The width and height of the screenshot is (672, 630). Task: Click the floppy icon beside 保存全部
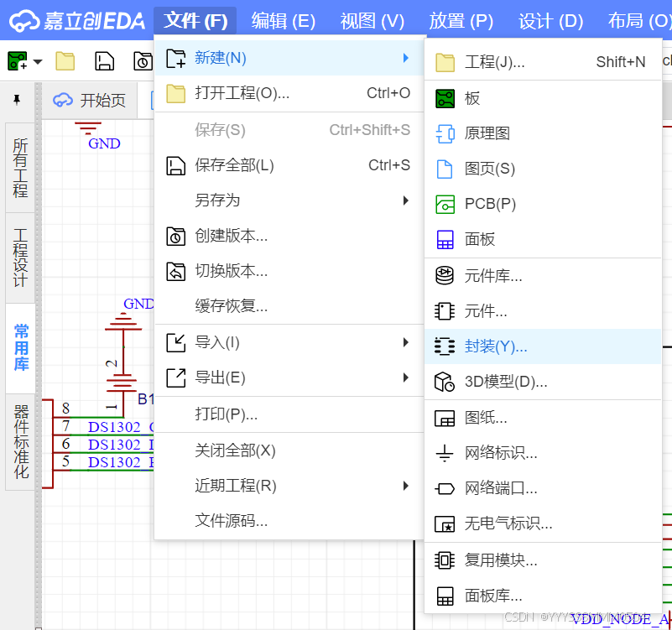tap(175, 166)
